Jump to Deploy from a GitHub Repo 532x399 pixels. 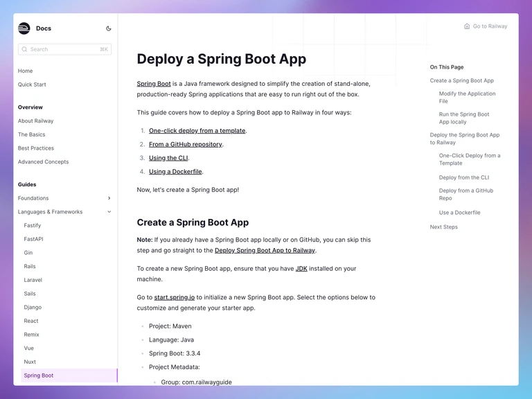pos(466,195)
